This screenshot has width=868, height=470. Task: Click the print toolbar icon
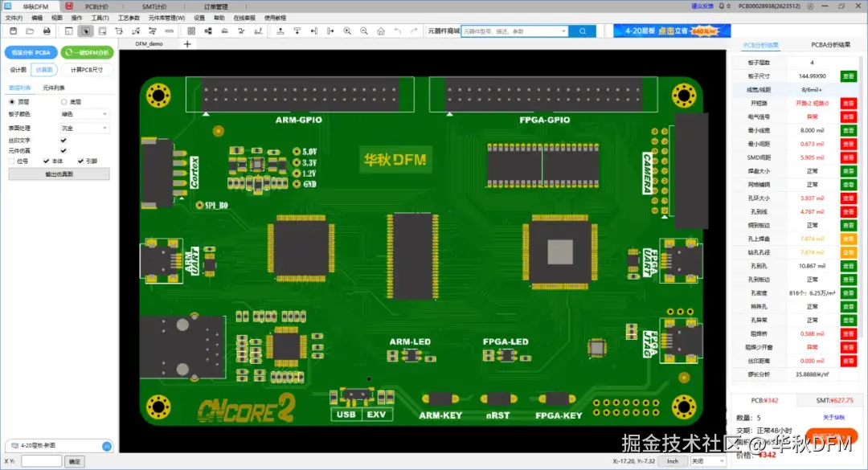47,31
